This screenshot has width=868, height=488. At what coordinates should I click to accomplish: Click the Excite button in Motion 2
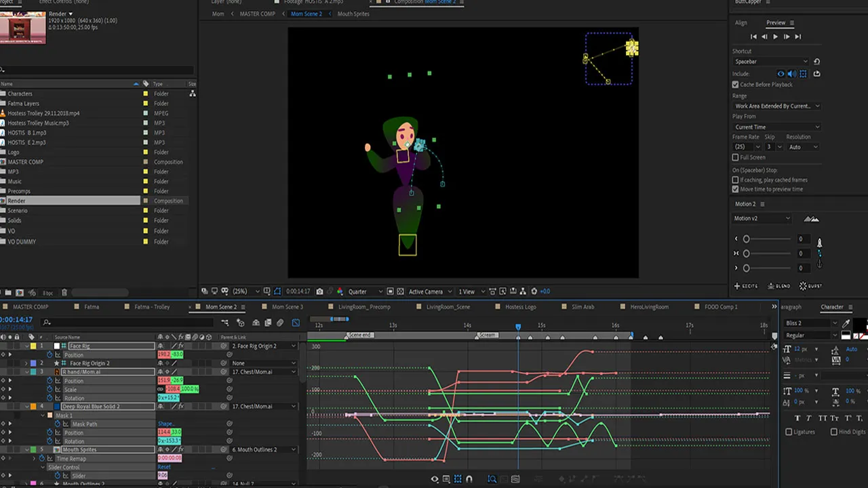point(747,286)
